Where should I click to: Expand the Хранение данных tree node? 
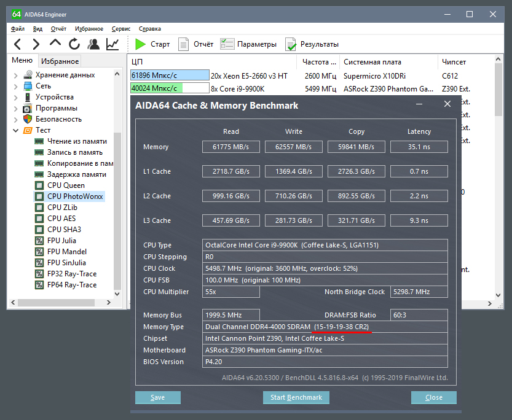[x=15, y=76]
